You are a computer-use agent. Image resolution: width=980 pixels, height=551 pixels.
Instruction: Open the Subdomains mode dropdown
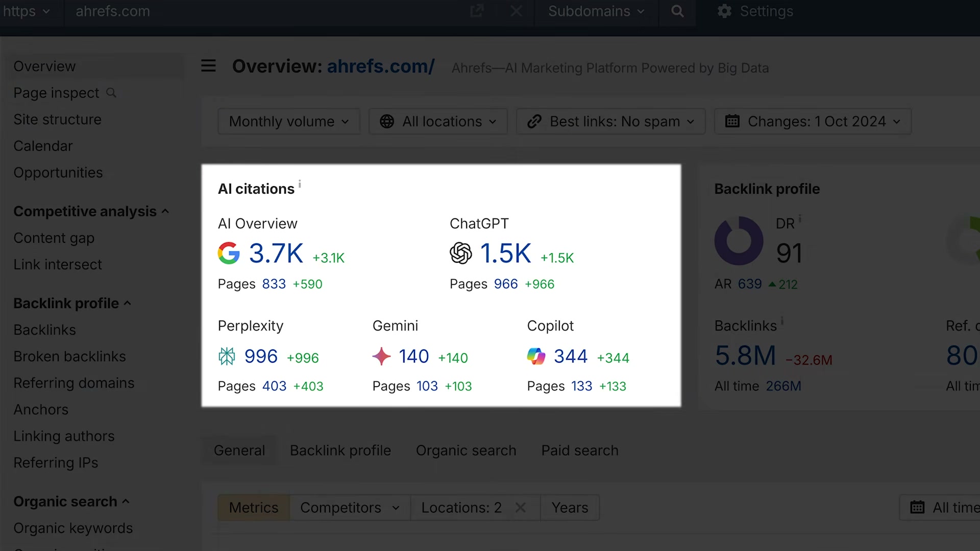596,11
